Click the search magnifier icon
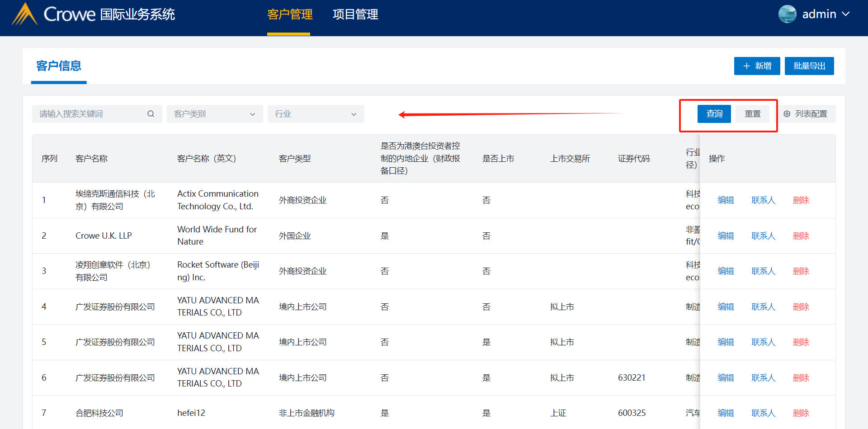868x429 pixels. (x=151, y=114)
